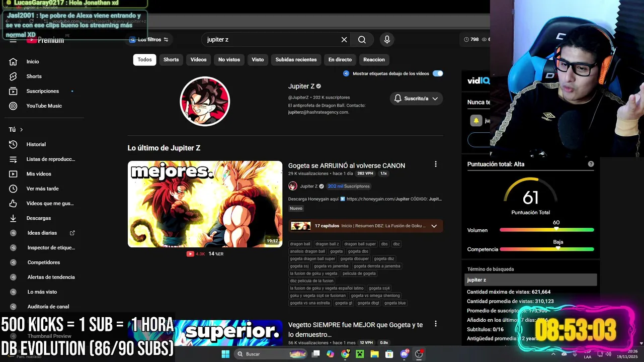This screenshot has height=362, width=644.
Task: Select the En directo filter chip
Action: [340, 60]
